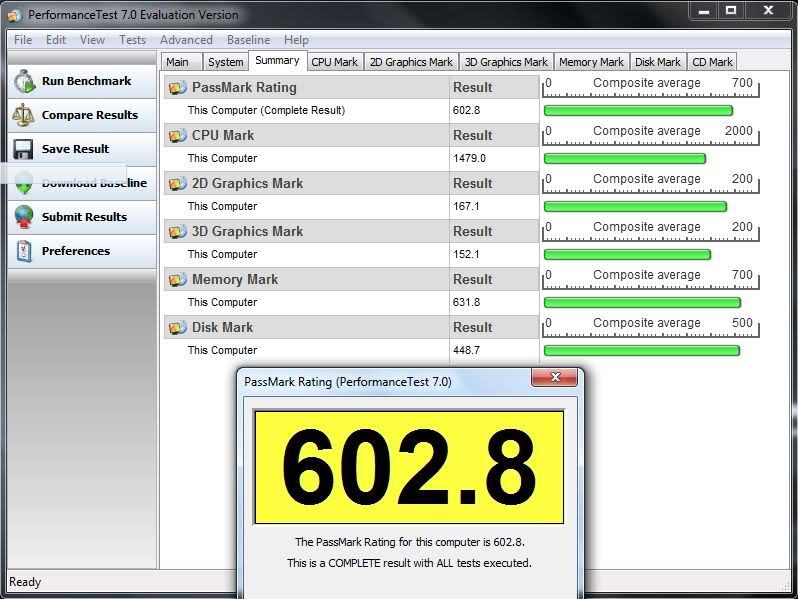
Task: Open the Tests menu
Action: [132, 40]
